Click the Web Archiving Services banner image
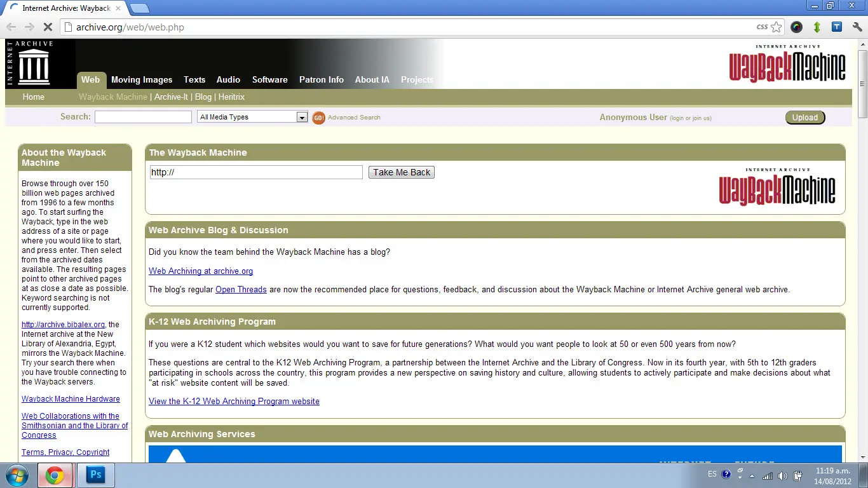 tap(495, 454)
